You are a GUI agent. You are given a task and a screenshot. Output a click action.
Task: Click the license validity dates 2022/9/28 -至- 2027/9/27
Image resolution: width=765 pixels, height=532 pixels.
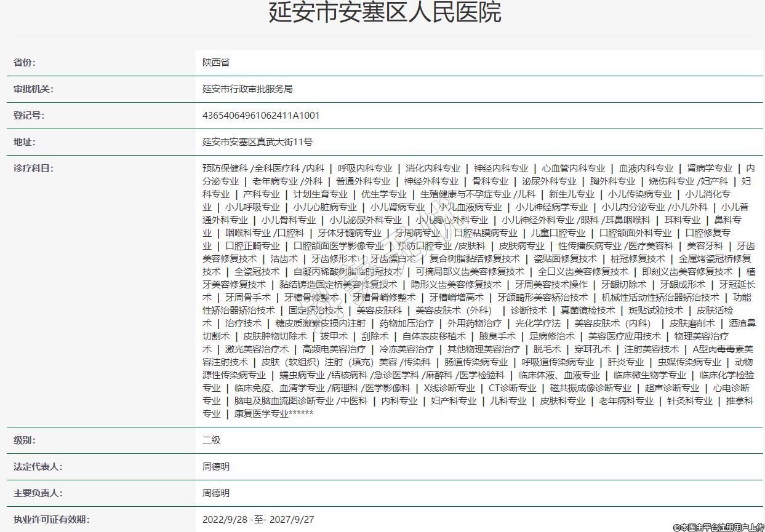258,520
